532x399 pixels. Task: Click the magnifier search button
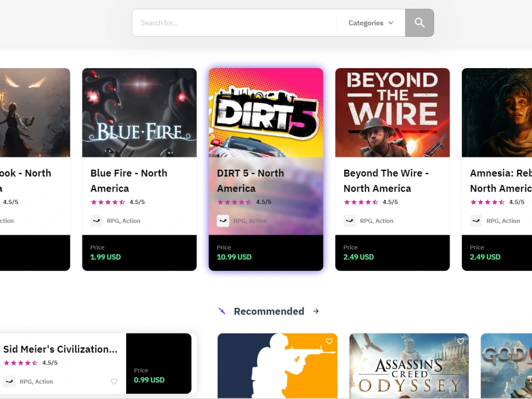(x=419, y=23)
